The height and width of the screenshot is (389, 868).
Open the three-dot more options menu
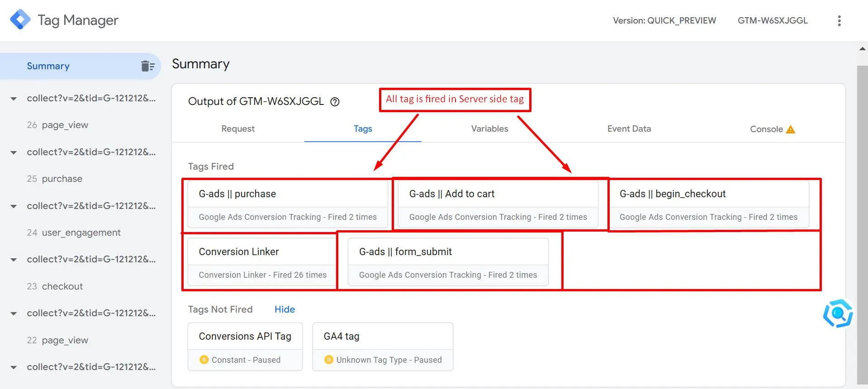tap(839, 21)
